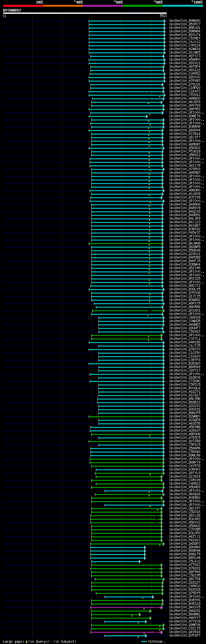Click label UniRef100_B3RRM9
This screenshot has height=644, width=206.
coord(185,127)
